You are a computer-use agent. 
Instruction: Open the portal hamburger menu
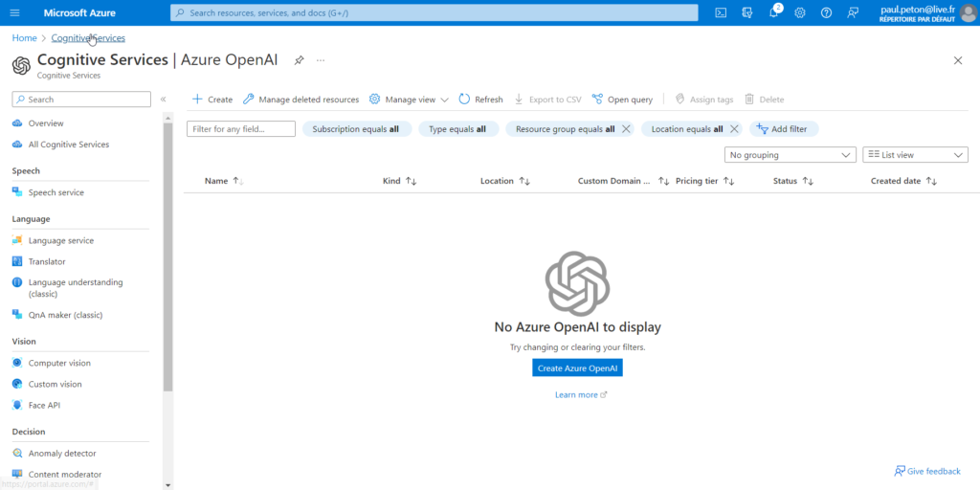[15, 12]
